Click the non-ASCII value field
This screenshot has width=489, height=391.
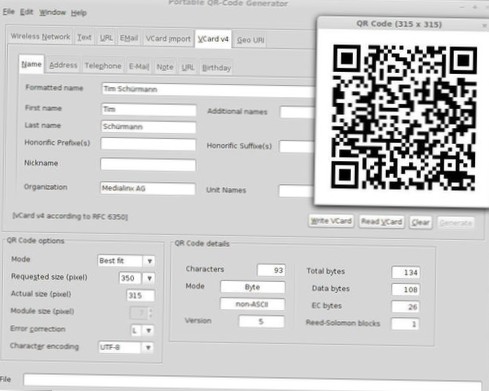pyautogui.click(x=252, y=304)
